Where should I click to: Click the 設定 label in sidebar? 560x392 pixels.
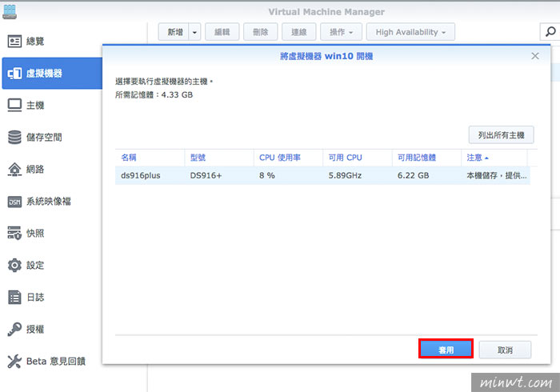point(35,266)
